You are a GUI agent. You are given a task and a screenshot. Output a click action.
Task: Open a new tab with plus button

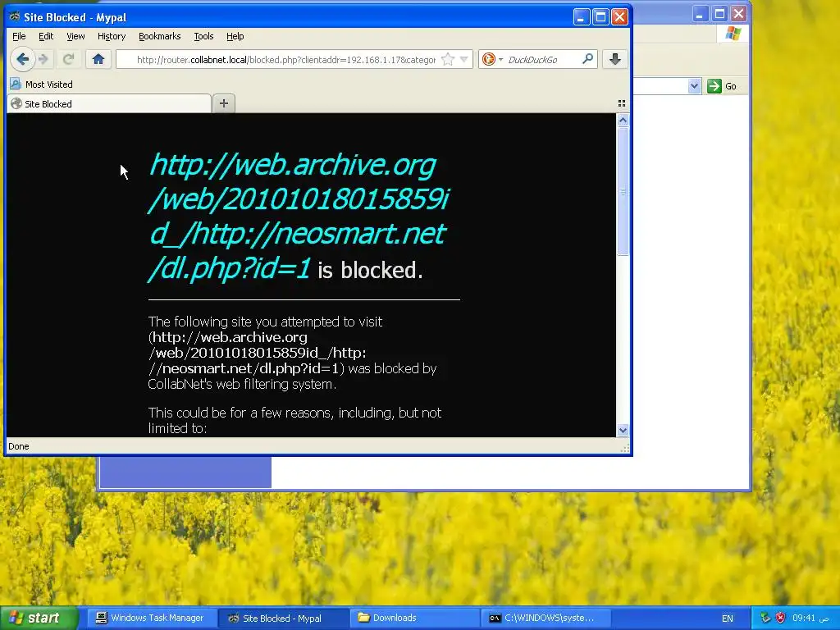point(224,103)
